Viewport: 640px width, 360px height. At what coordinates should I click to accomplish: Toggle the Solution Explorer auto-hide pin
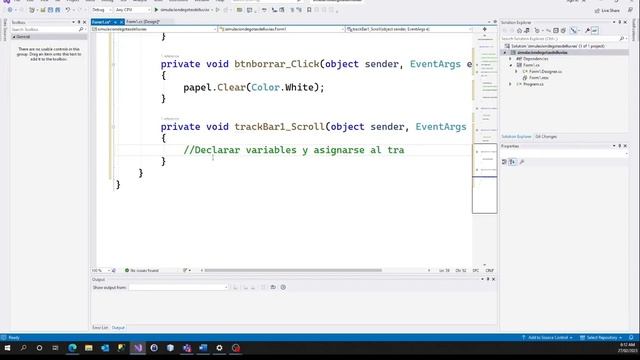click(620, 22)
